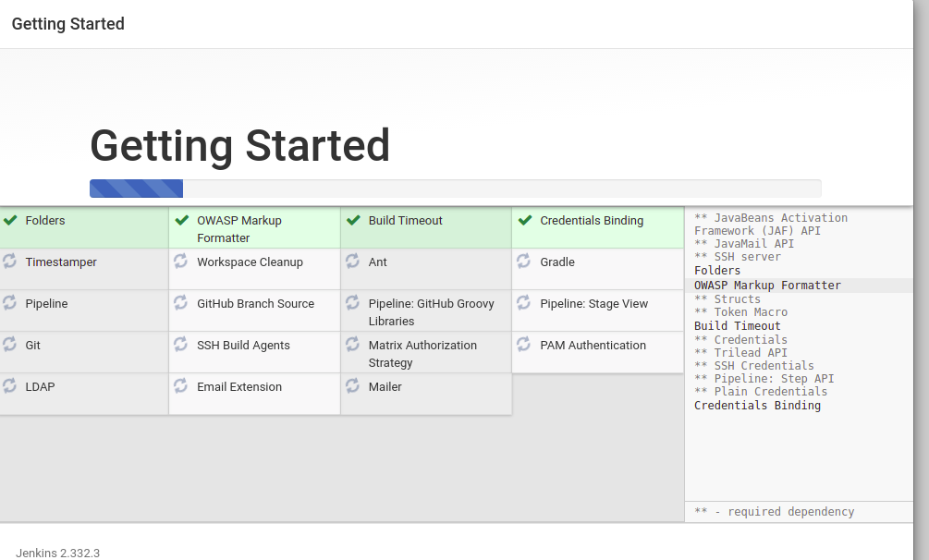This screenshot has width=929, height=560.
Task: Click the Email Extension plugin name
Action: pos(239,386)
